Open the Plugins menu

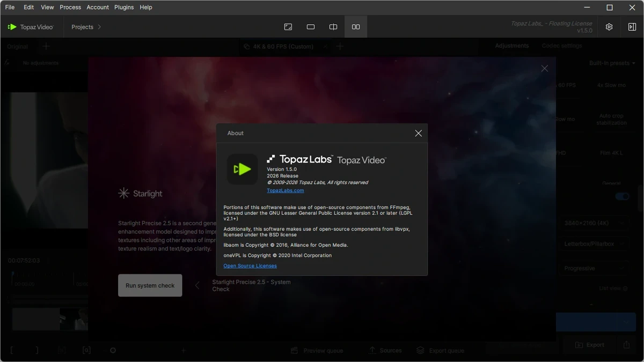tap(124, 8)
